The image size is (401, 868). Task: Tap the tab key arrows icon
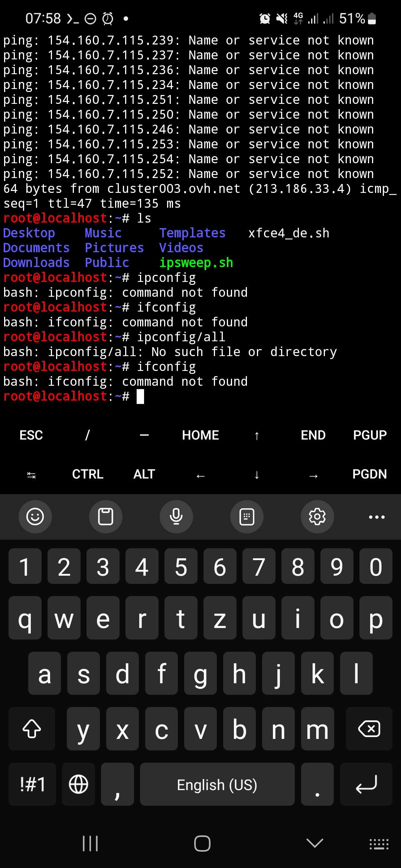(x=31, y=475)
